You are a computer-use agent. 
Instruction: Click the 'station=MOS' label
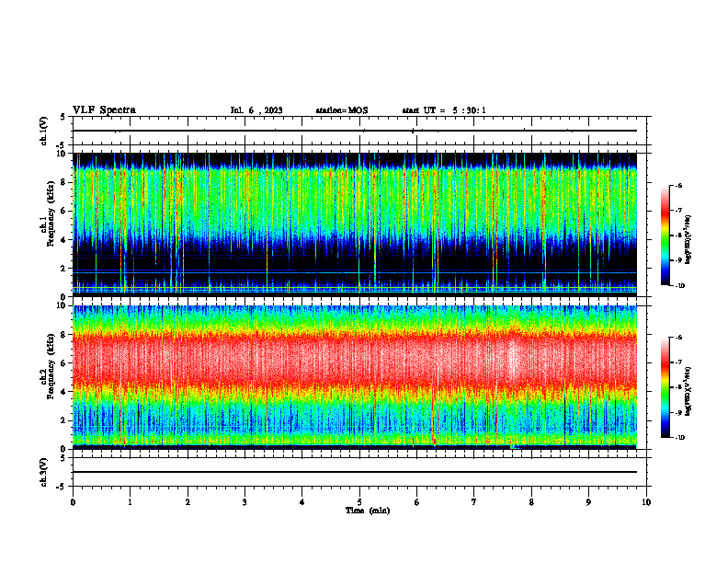[342, 110]
